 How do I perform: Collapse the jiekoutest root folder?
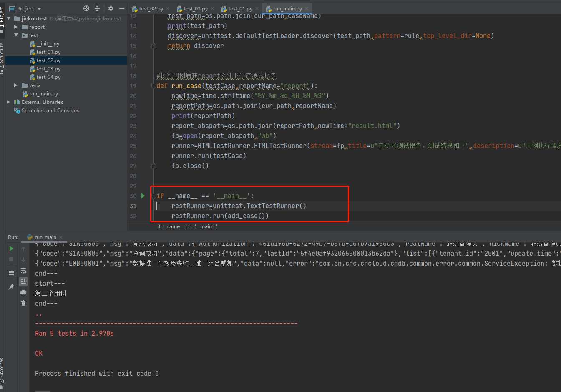click(8, 18)
